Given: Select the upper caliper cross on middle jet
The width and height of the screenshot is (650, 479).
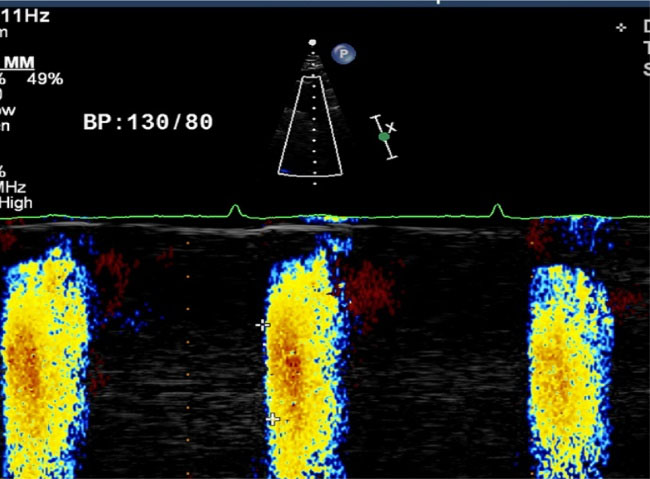Looking at the screenshot, I should click(263, 325).
